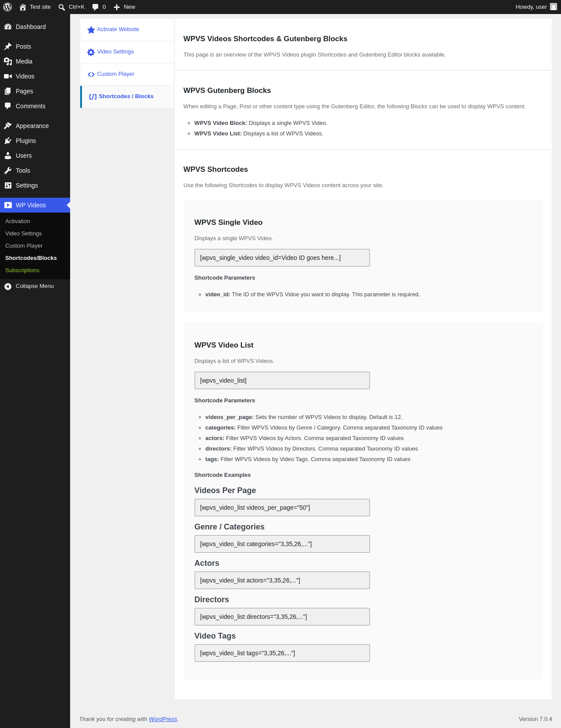Click the Tools wrench icon
The height and width of the screenshot is (728, 561).
(8, 170)
